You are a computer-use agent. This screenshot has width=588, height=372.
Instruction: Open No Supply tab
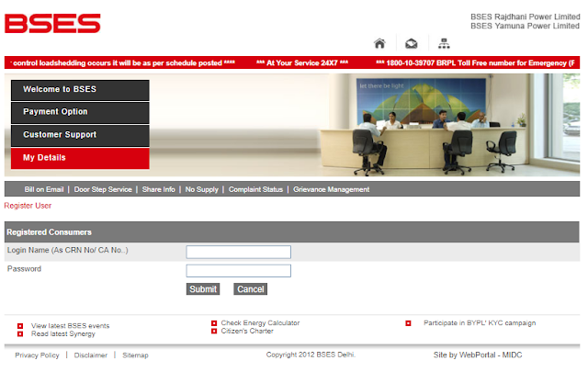tap(202, 189)
